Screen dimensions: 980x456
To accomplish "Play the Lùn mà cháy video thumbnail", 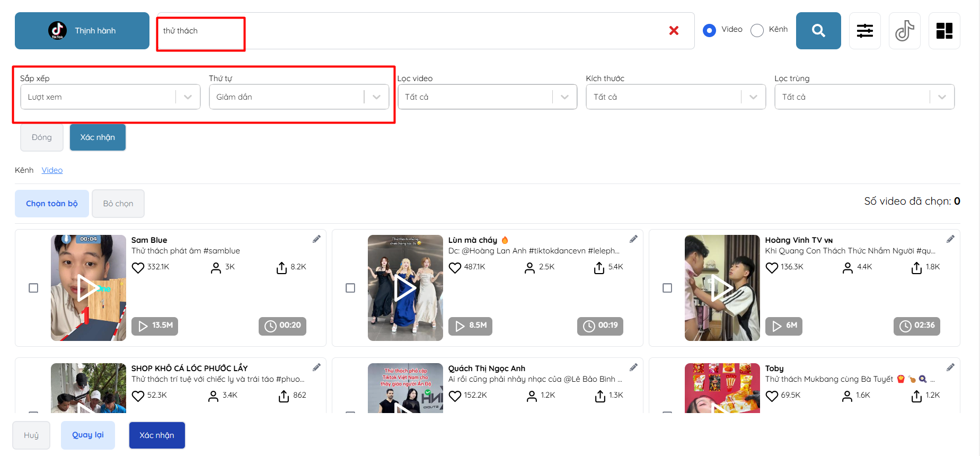I will coord(405,288).
